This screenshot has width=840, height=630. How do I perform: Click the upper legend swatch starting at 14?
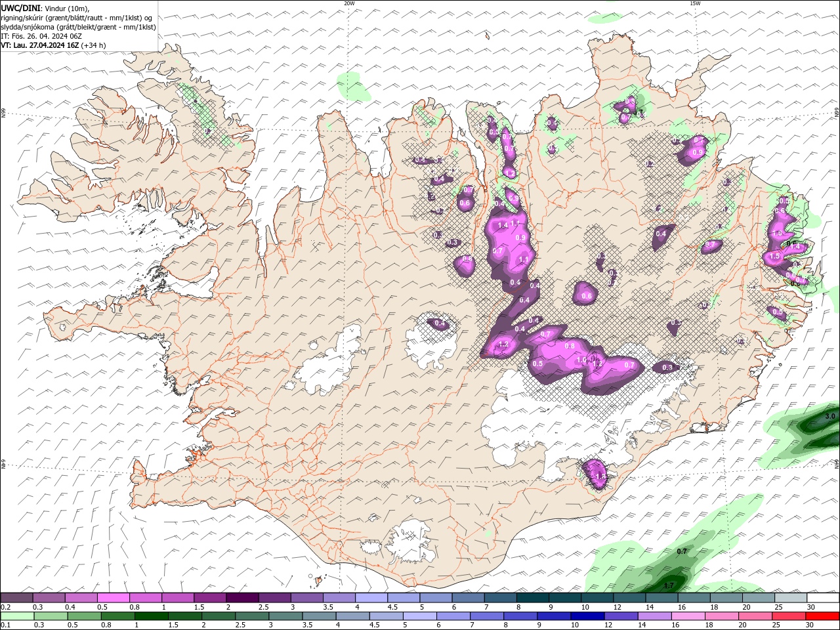[661, 598]
